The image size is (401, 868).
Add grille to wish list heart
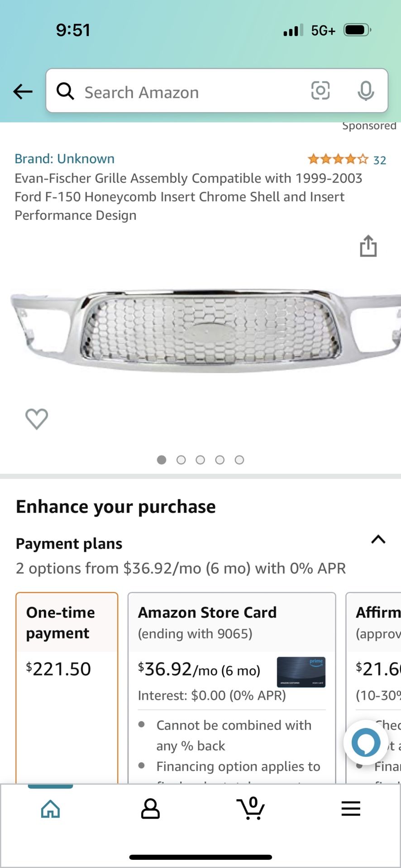pos(37,419)
